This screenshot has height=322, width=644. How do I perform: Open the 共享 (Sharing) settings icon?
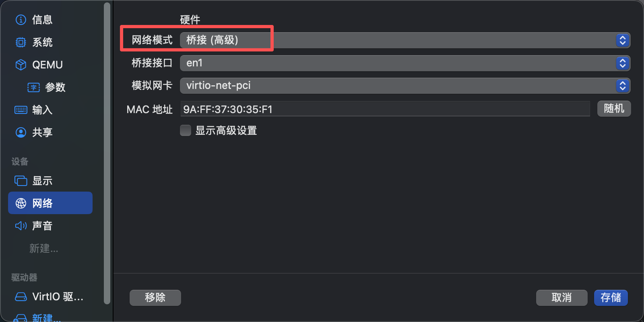click(21, 132)
